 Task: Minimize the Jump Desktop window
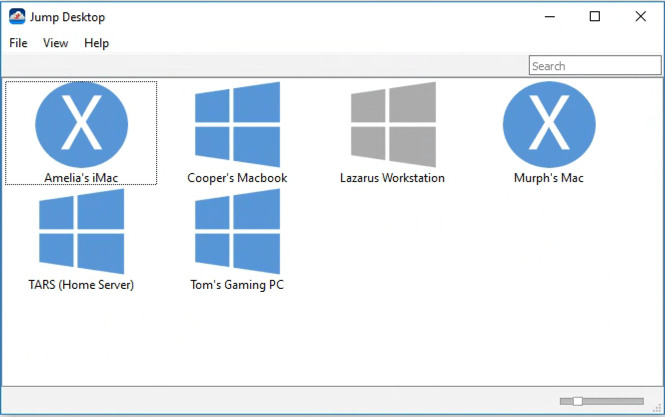pos(549,17)
